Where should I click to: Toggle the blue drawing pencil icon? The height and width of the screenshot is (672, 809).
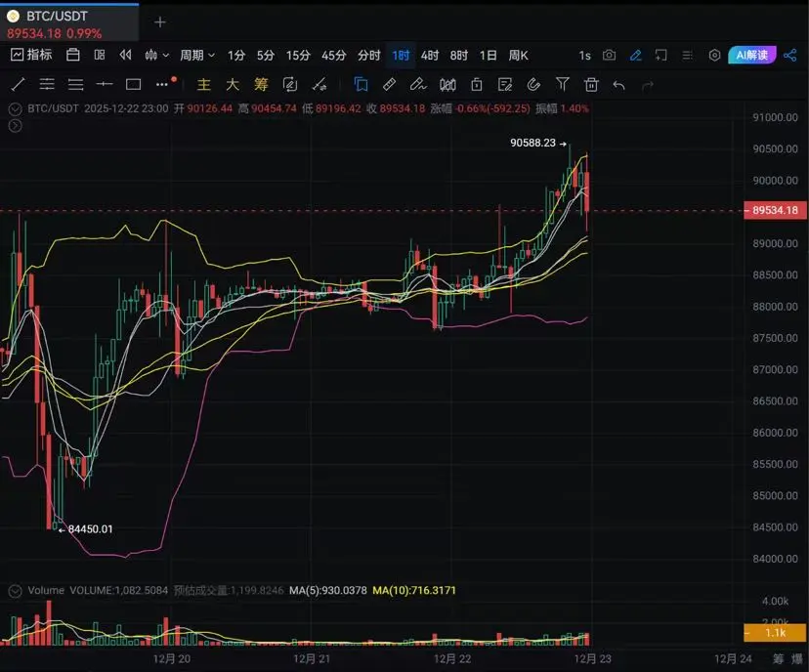coord(636,55)
